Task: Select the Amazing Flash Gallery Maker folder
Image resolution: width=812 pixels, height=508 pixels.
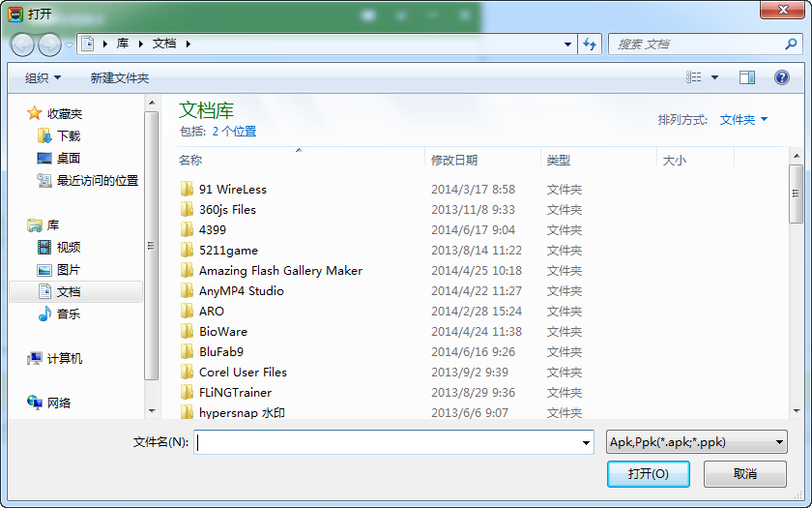Action: (x=280, y=271)
